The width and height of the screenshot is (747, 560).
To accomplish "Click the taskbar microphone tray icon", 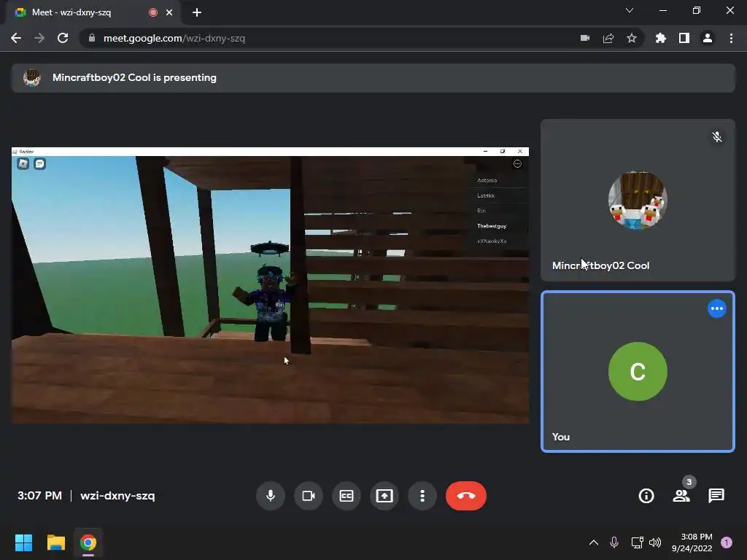I will click(x=614, y=542).
